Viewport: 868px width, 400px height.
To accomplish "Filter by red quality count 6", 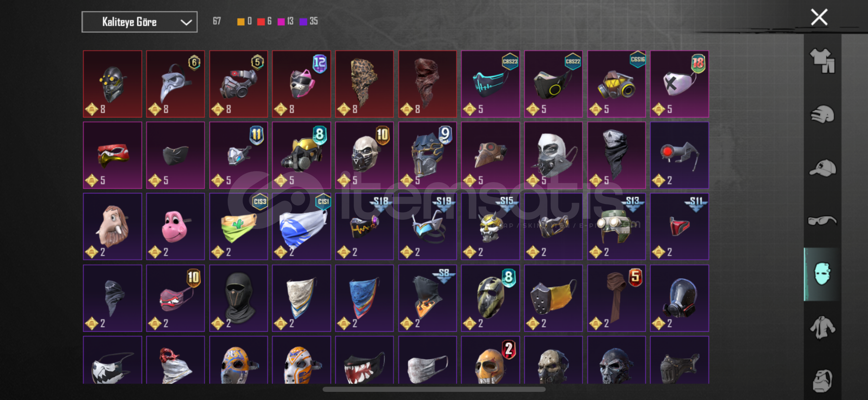I will tap(264, 21).
